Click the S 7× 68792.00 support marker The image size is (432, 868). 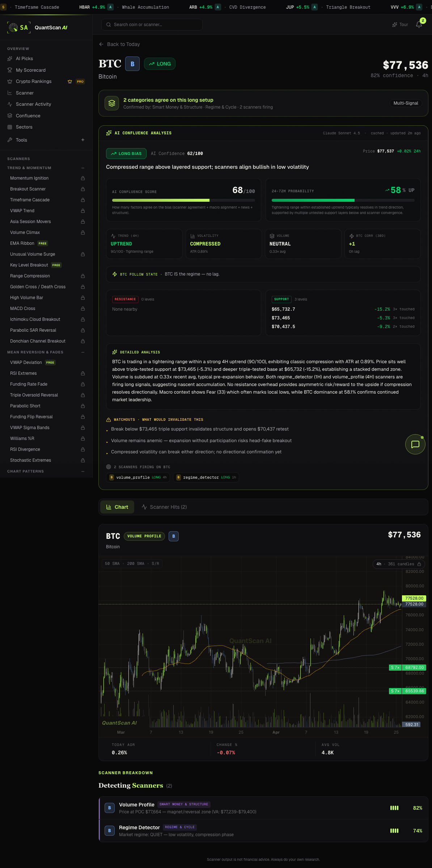point(407,667)
